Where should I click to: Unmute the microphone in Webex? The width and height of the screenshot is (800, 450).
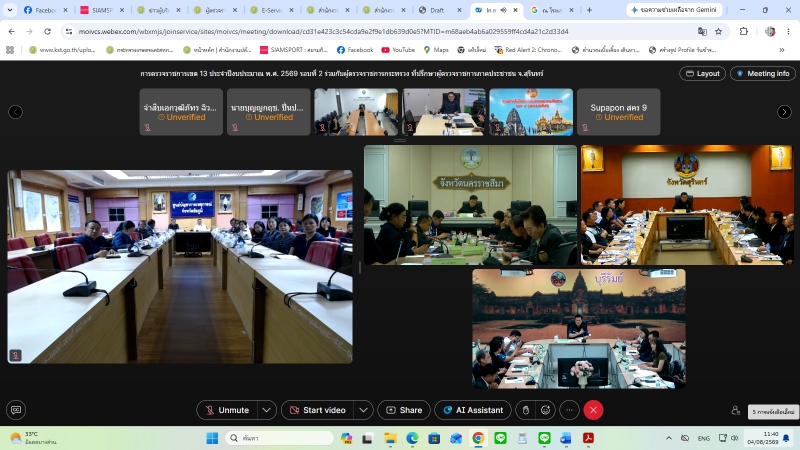click(228, 410)
